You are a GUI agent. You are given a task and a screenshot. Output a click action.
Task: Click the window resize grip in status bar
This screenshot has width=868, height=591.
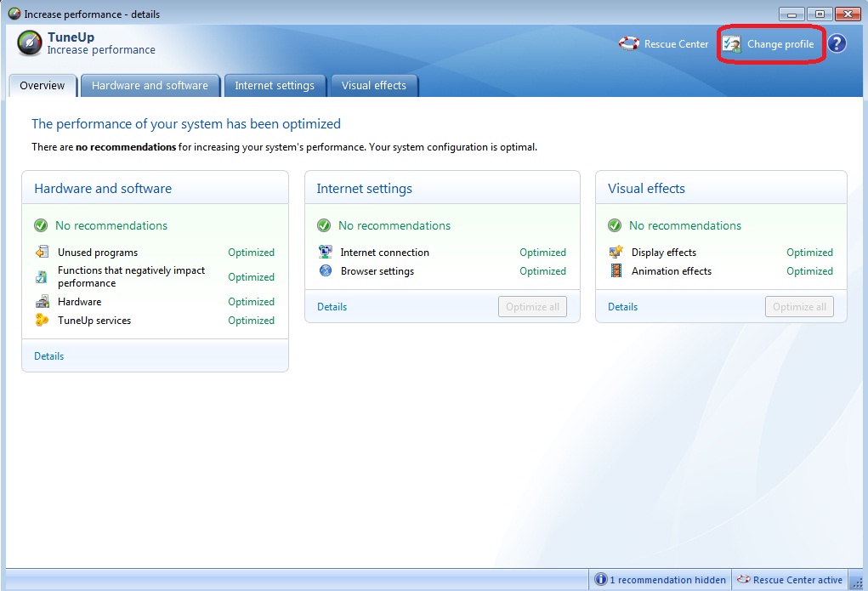click(x=856, y=582)
